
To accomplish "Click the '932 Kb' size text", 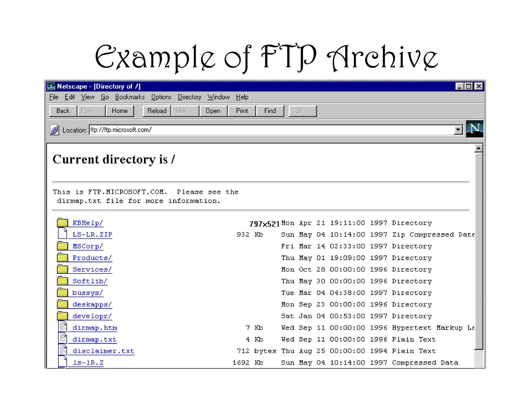I will (x=250, y=235).
